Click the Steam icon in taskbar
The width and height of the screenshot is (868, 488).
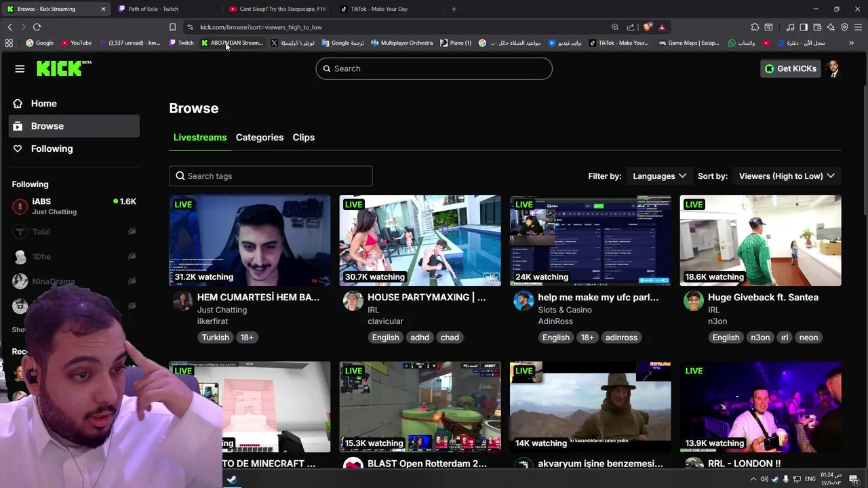pyautogui.click(x=231, y=479)
